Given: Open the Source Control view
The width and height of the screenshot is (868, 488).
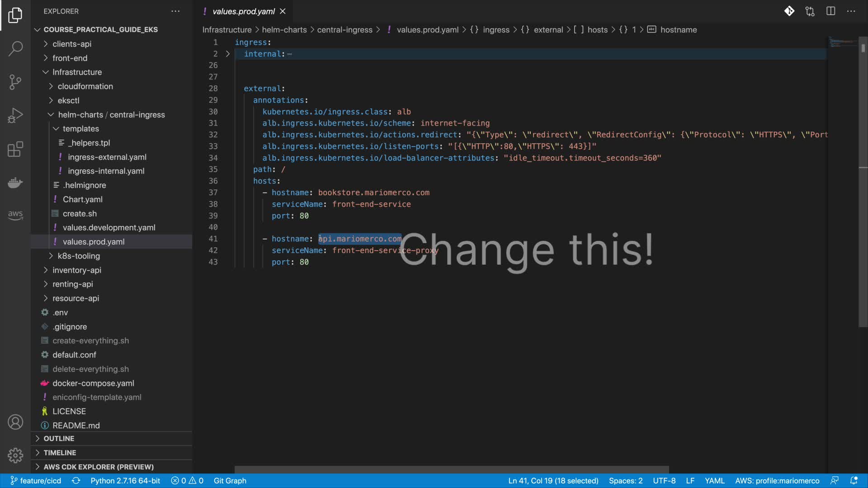Looking at the screenshot, I should (x=15, y=82).
